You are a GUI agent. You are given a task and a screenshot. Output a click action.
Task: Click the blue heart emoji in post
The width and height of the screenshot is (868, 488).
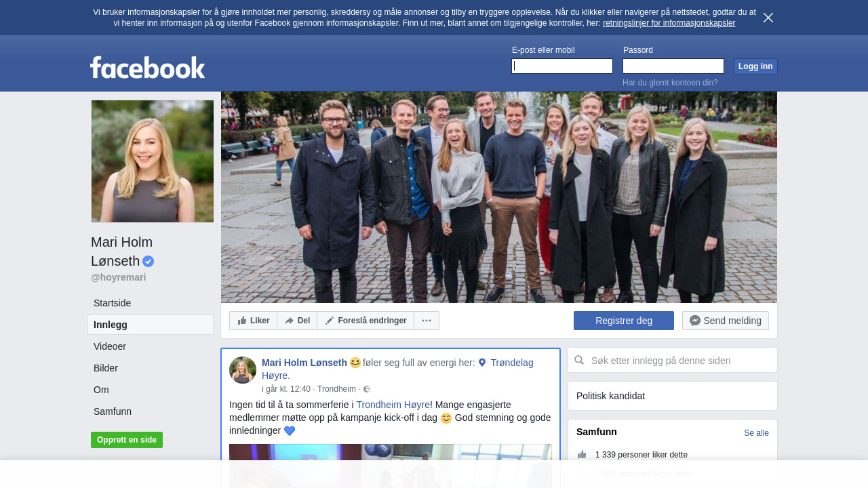coord(290,430)
